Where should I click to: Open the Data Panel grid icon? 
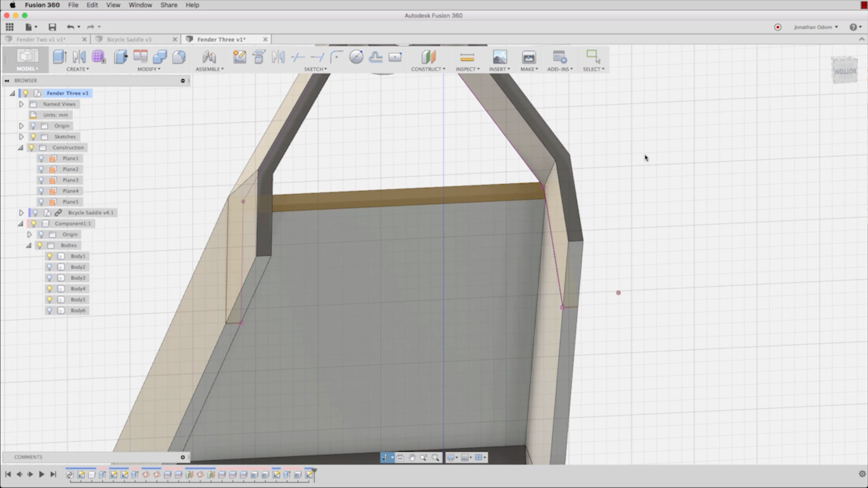[9, 27]
